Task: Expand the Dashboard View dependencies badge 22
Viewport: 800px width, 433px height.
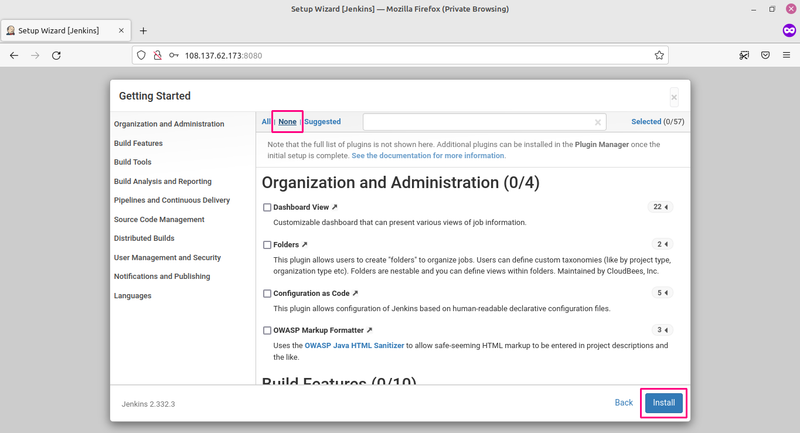Action: [660, 207]
